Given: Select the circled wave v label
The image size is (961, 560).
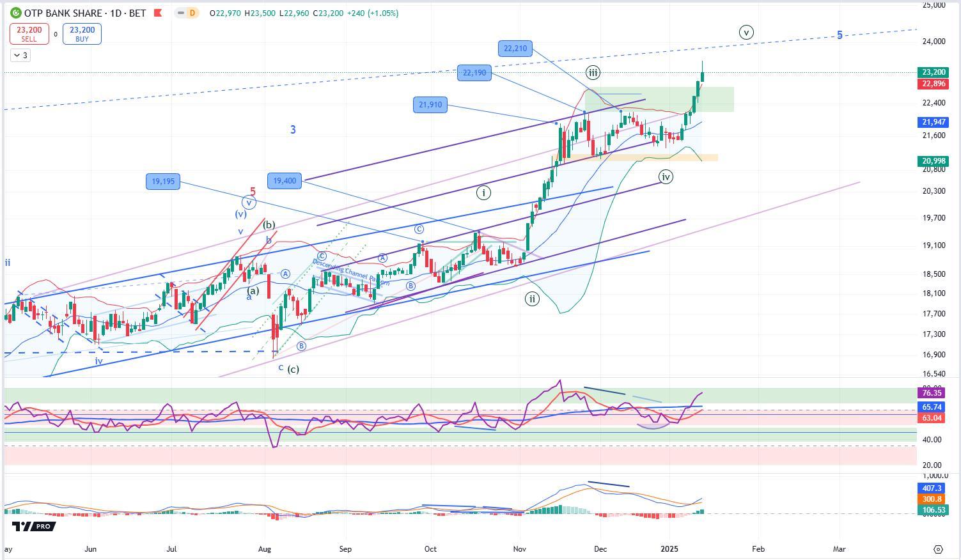Looking at the screenshot, I should [746, 32].
